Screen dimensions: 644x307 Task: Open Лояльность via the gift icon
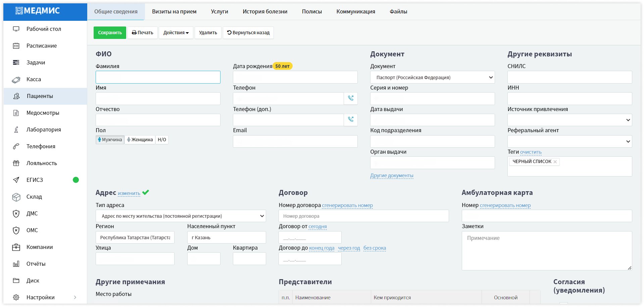click(x=16, y=163)
